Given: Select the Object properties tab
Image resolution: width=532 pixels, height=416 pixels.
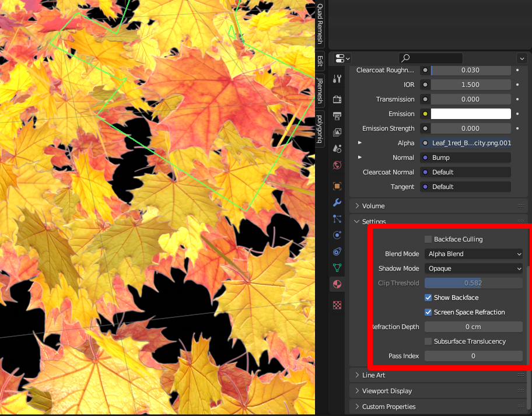Looking at the screenshot, I should (337, 186).
